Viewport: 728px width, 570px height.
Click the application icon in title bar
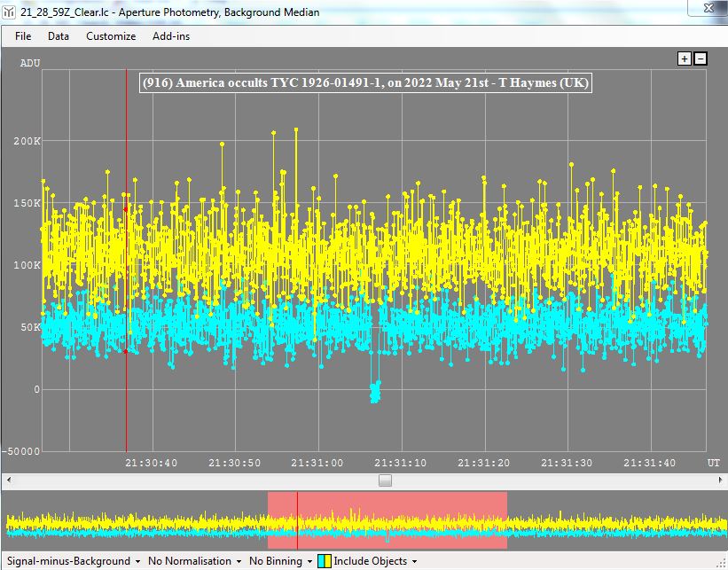tap(9, 12)
